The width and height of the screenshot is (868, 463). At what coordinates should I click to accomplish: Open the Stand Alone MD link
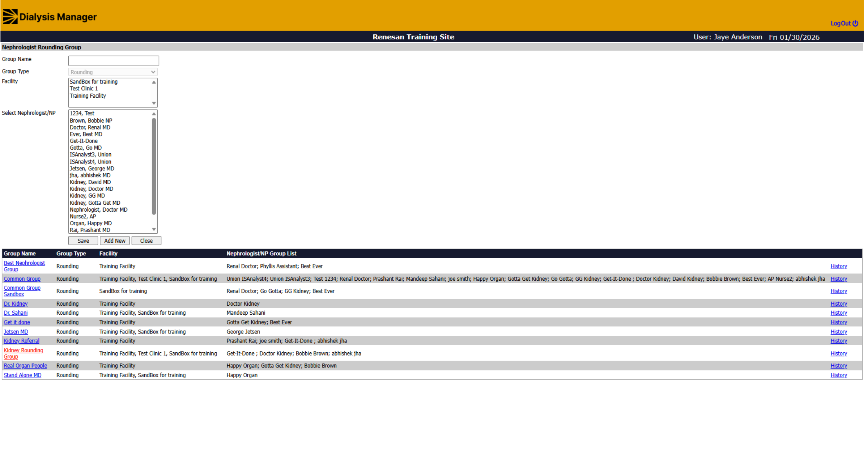22,375
